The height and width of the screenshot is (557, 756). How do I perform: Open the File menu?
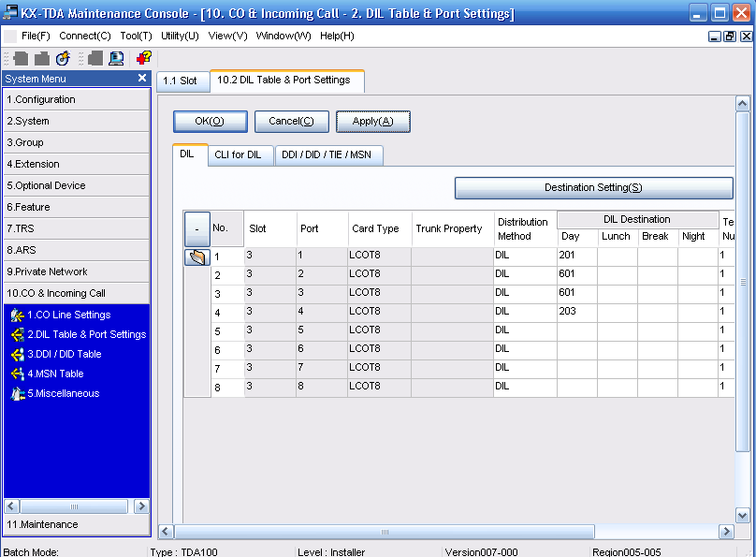[x=36, y=37]
